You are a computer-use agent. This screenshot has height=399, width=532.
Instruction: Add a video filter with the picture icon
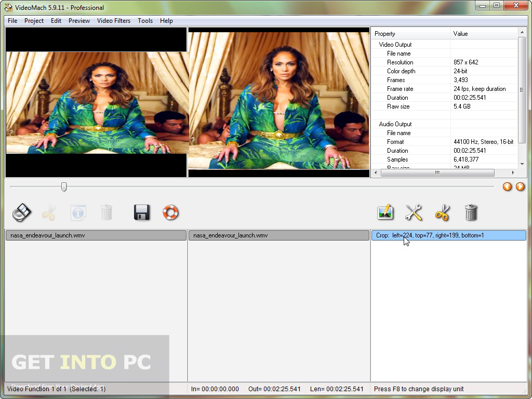click(385, 212)
